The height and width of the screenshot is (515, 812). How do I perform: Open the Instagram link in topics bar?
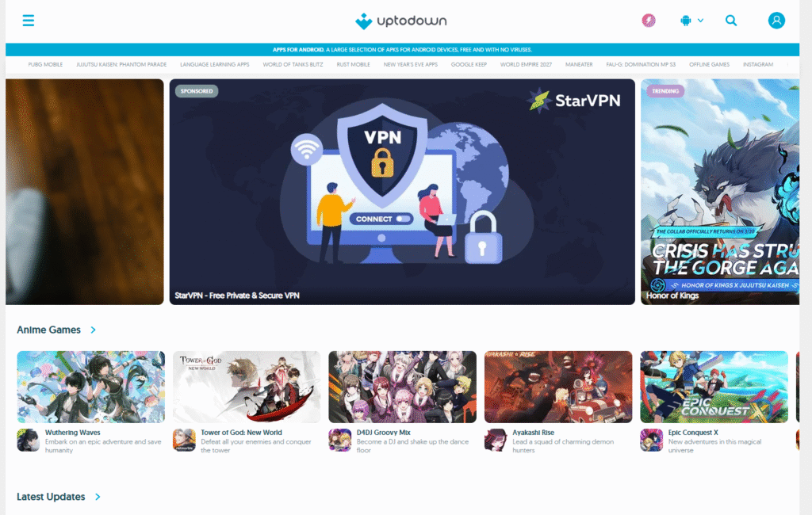pos(758,64)
